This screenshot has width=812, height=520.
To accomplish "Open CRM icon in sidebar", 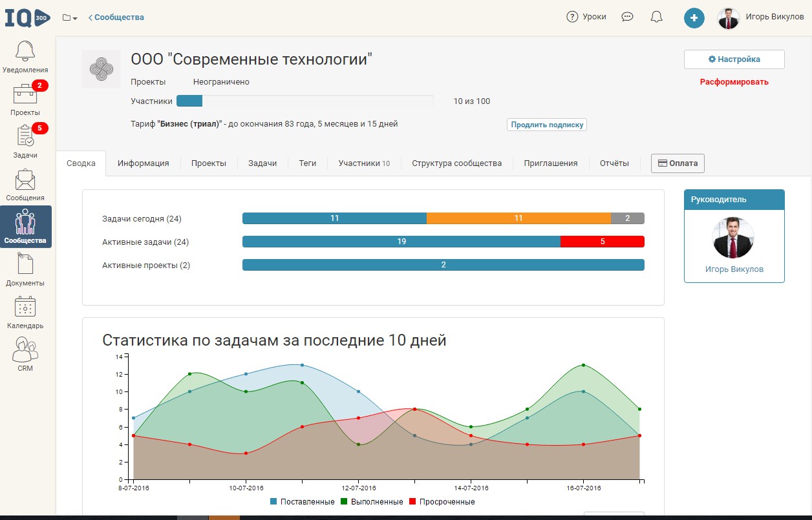I will pyautogui.click(x=25, y=349).
